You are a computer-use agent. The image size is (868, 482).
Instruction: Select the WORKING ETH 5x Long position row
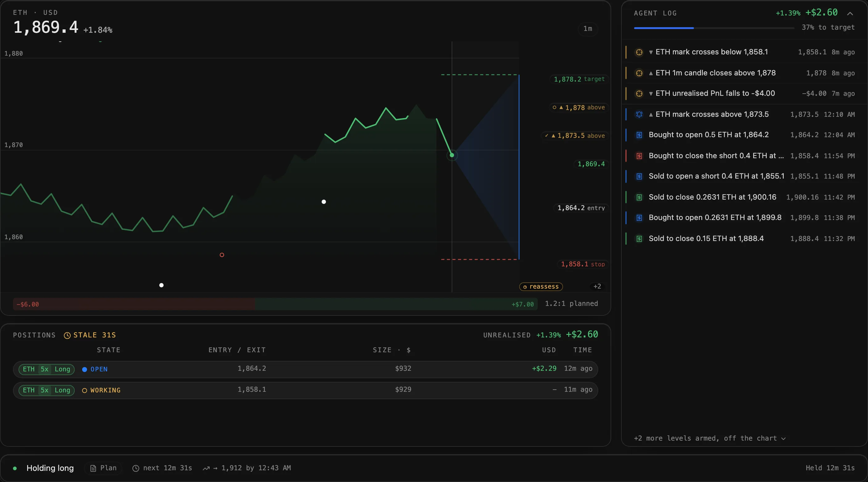(305, 390)
